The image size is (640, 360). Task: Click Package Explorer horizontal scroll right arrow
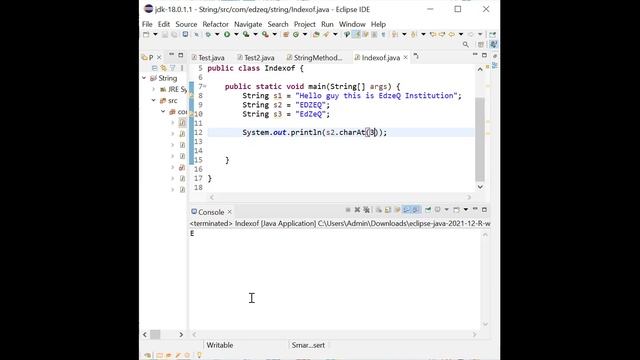pyautogui.click(x=181, y=334)
